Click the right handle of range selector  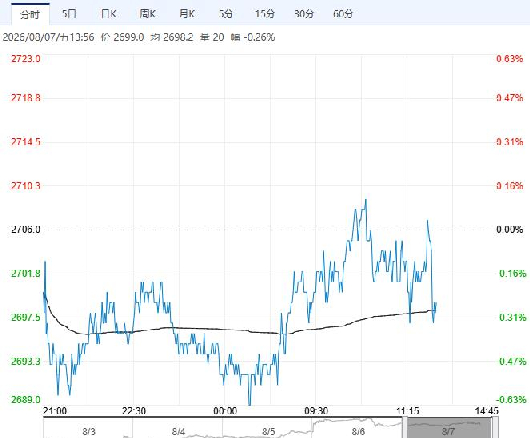(495, 428)
